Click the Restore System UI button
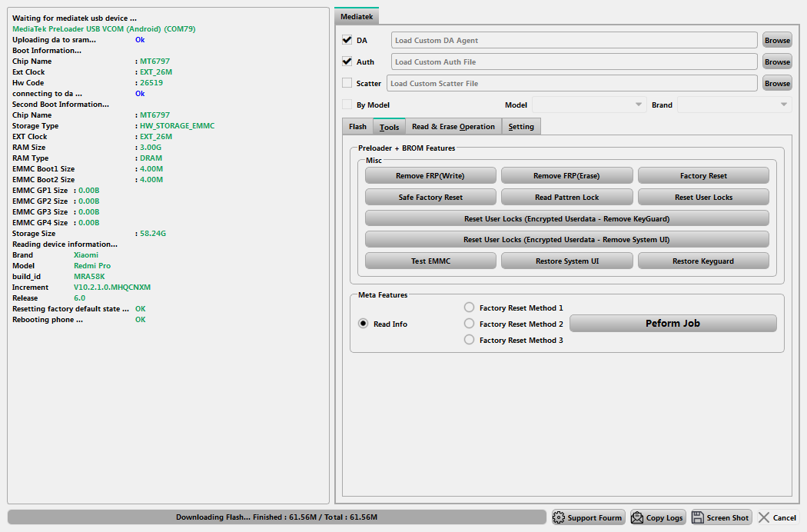The height and width of the screenshot is (532, 807). [x=566, y=261]
